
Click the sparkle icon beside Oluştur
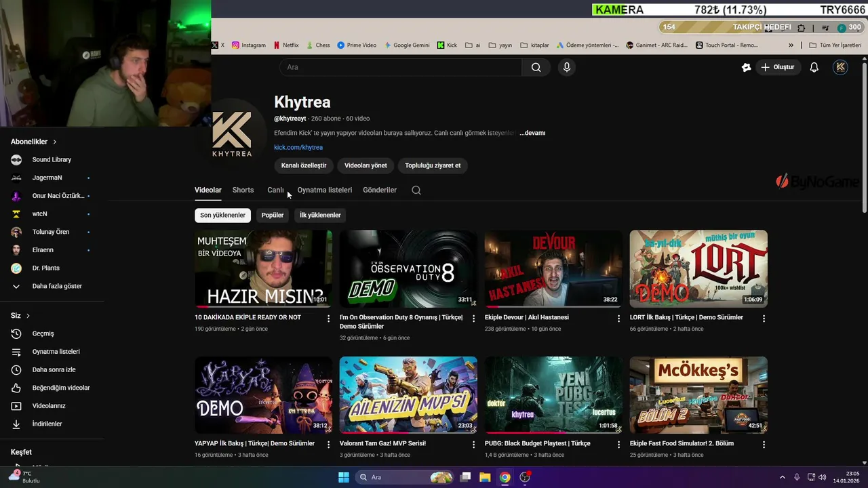pos(746,67)
